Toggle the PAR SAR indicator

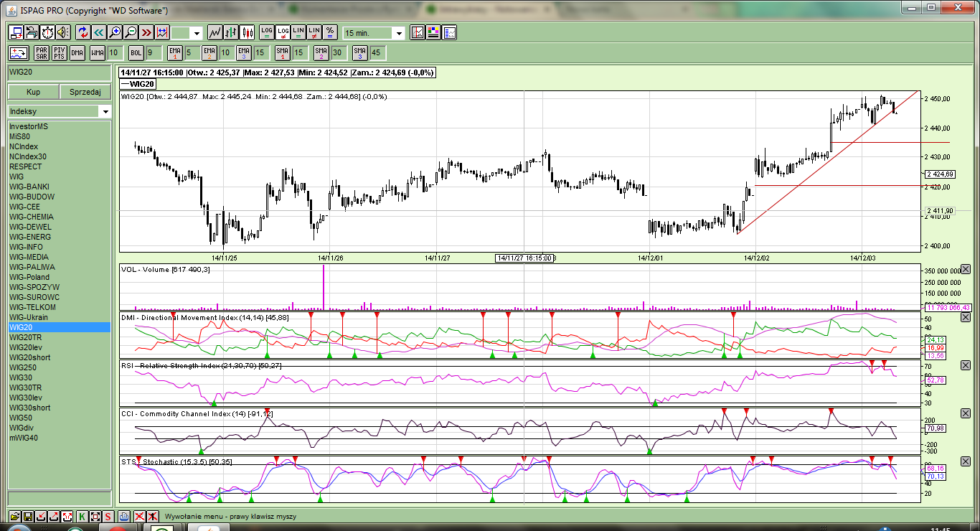tap(42, 52)
